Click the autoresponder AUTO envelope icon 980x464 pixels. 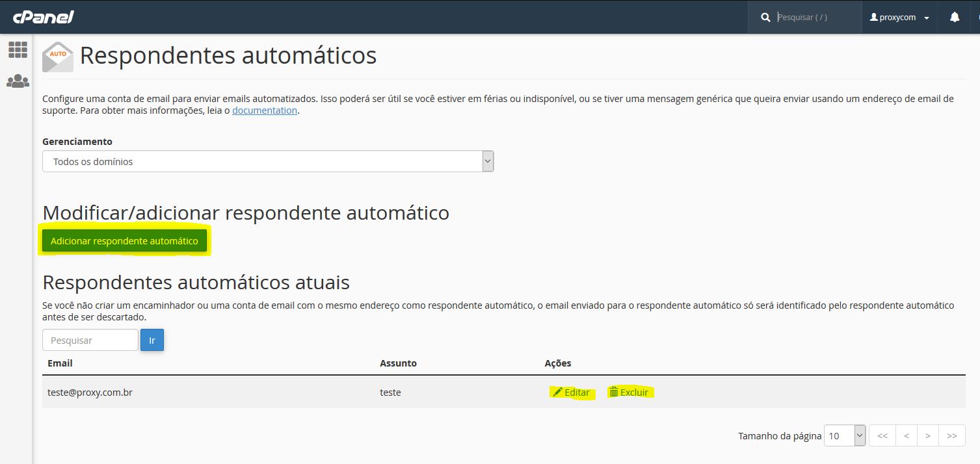pos(58,57)
